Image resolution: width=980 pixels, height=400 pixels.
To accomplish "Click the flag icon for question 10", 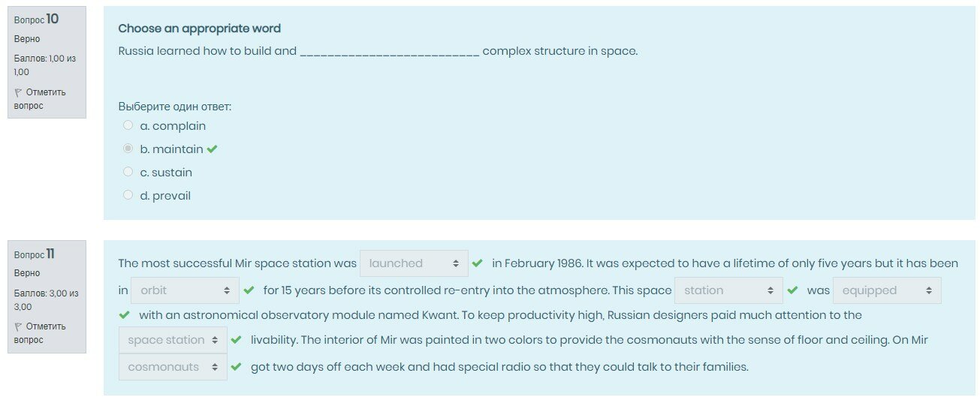I will click(18, 93).
